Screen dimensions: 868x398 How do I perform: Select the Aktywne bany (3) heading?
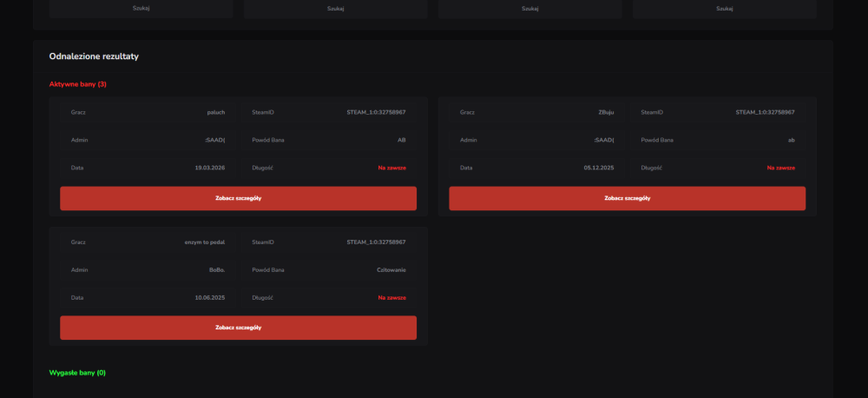tap(77, 84)
